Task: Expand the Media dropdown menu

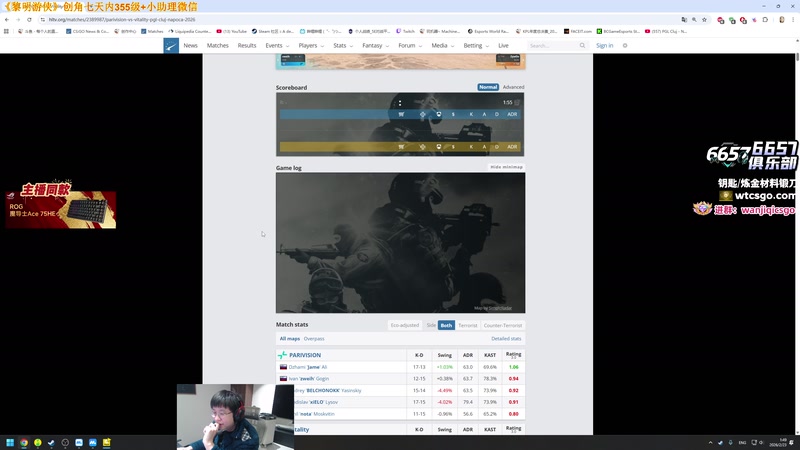Action: pos(442,45)
